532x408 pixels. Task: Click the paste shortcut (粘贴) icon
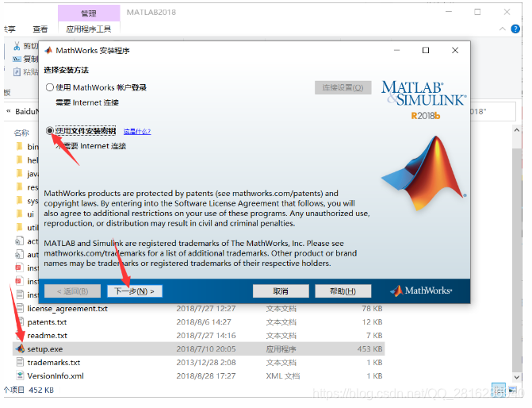17,71
